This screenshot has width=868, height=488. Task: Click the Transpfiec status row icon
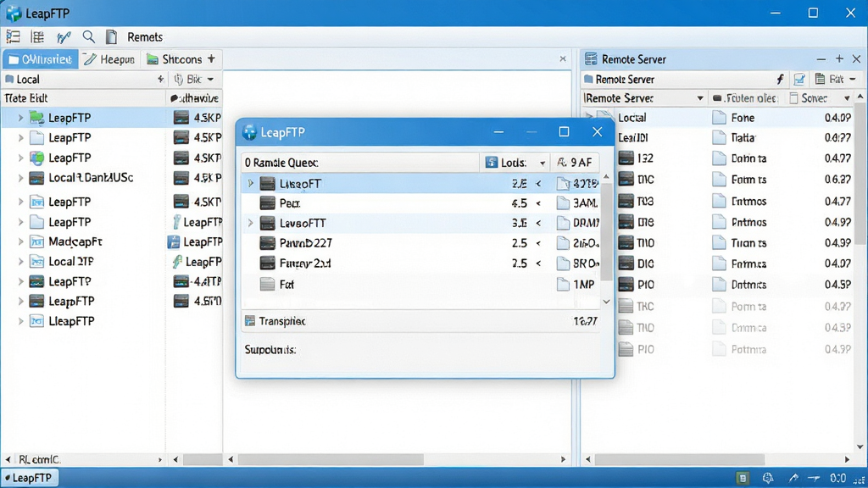tap(250, 321)
